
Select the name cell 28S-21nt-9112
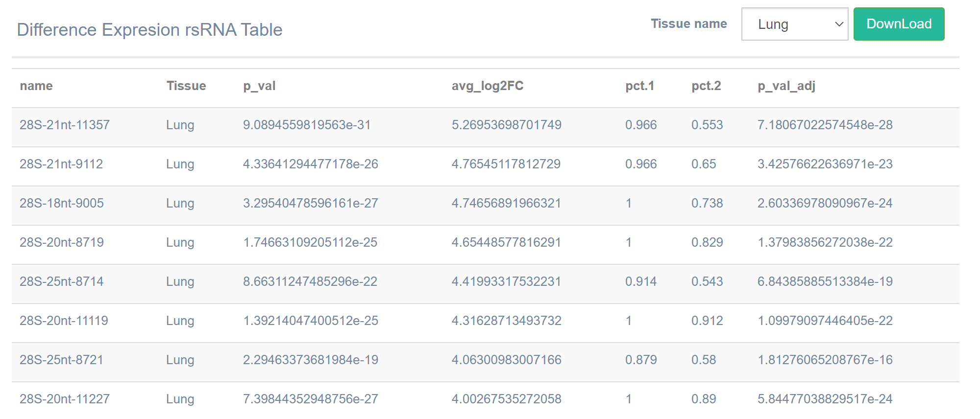click(61, 164)
